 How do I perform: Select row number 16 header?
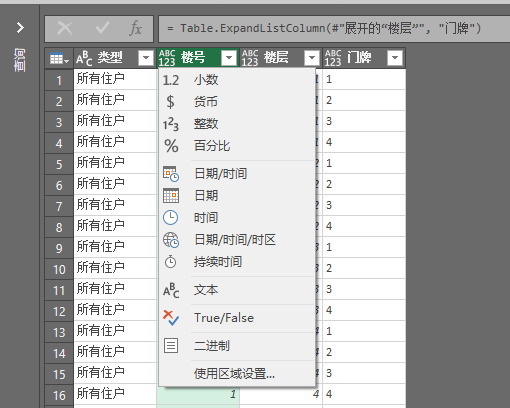click(x=59, y=395)
